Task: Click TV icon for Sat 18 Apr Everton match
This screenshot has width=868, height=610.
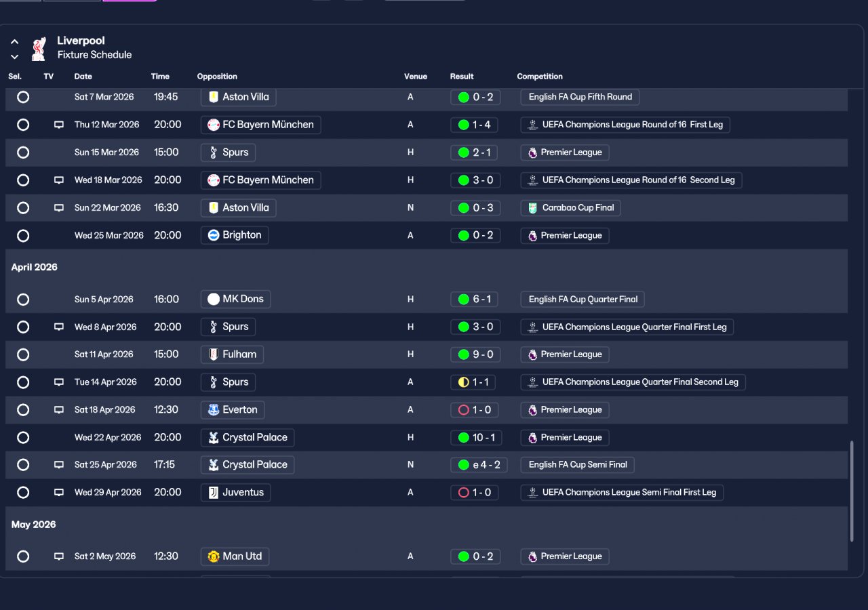Action: pyautogui.click(x=59, y=410)
